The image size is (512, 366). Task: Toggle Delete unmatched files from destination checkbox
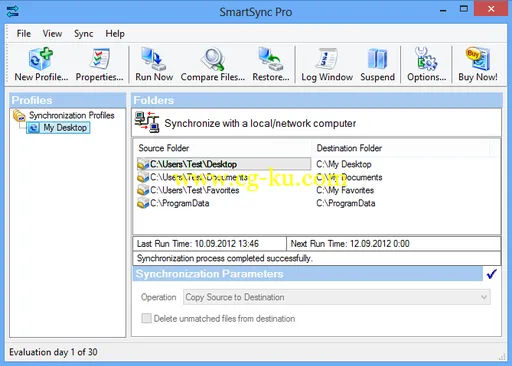146,318
